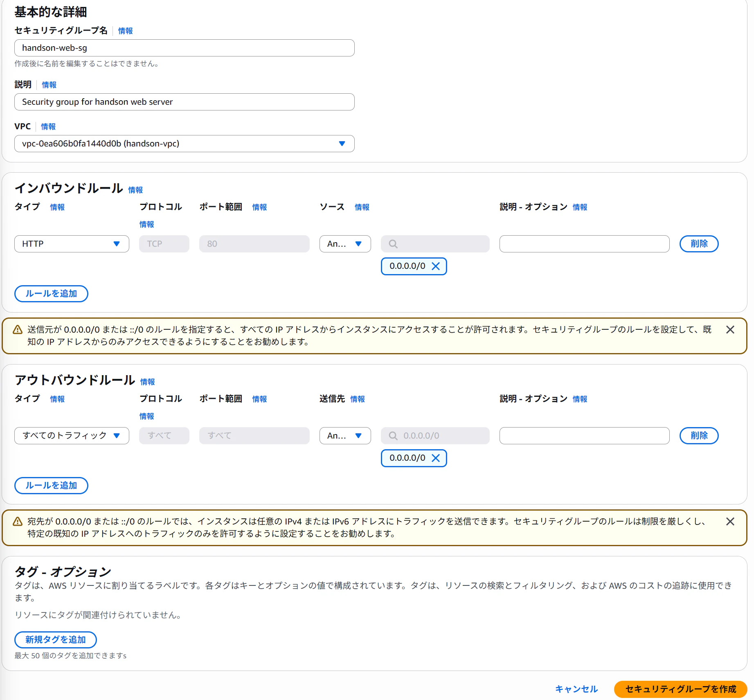Open 情報 link under inbound プロトコル
This screenshot has height=700, width=754.
coord(146,225)
